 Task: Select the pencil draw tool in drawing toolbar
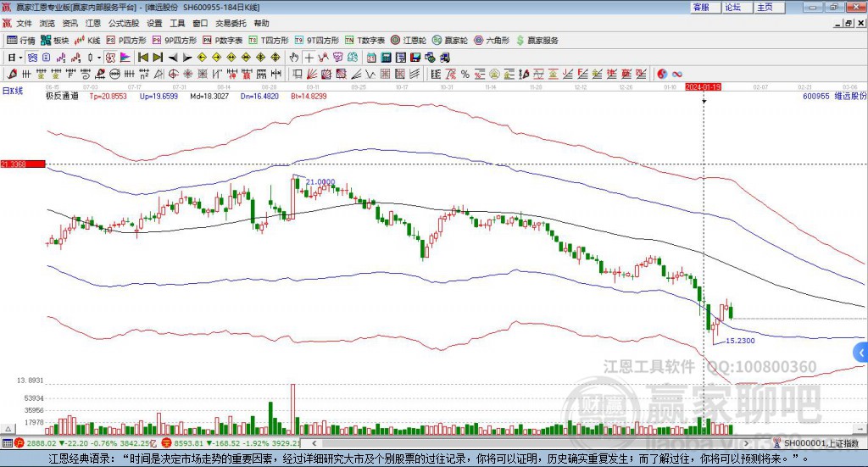(x=12, y=74)
